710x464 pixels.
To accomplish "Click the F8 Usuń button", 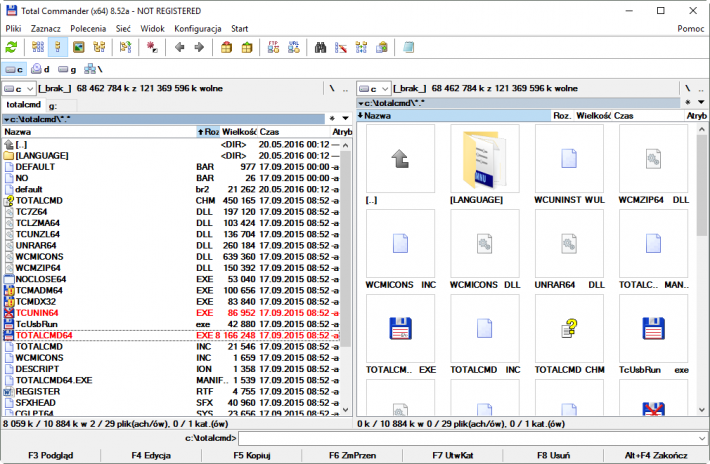I will [x=553, y=455].
